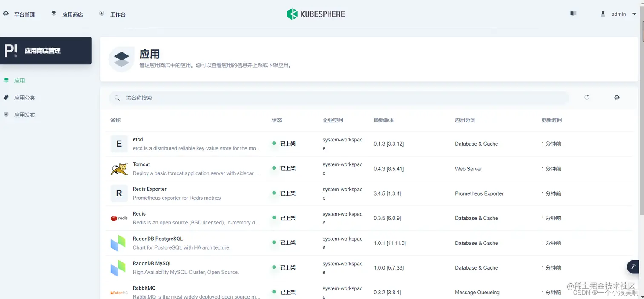Click the search magnifier icon
644x299 pixels.
(x=117, y=98)
